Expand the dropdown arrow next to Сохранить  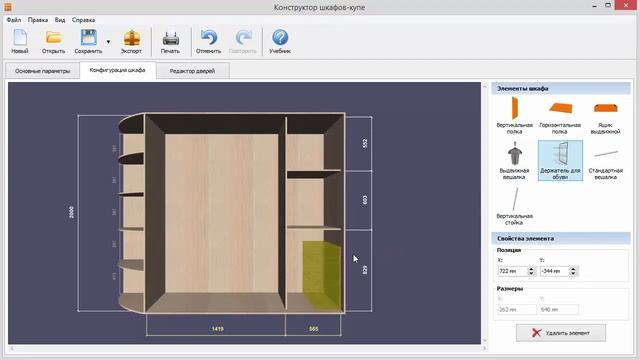pos(108,42)
